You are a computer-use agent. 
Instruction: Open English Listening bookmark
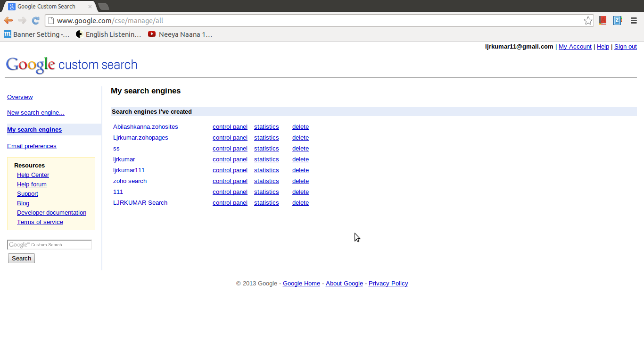coord(108,34)
